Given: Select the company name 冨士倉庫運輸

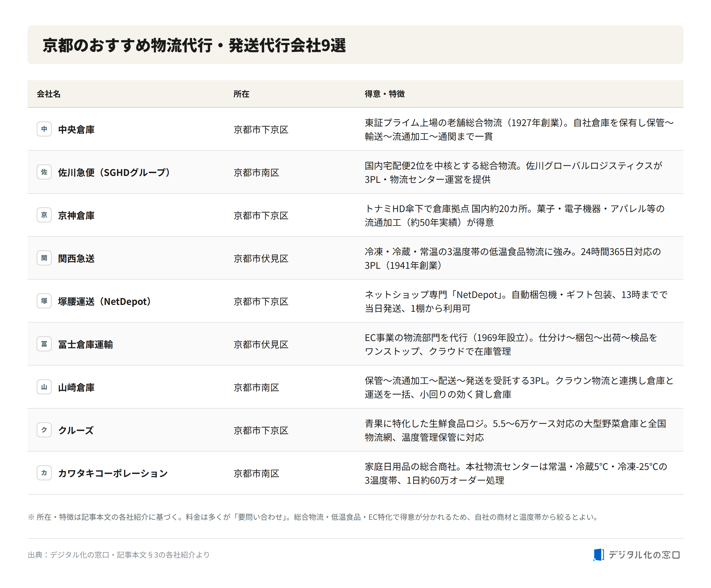Looking at the screenshot, I should tap(85, 344).
